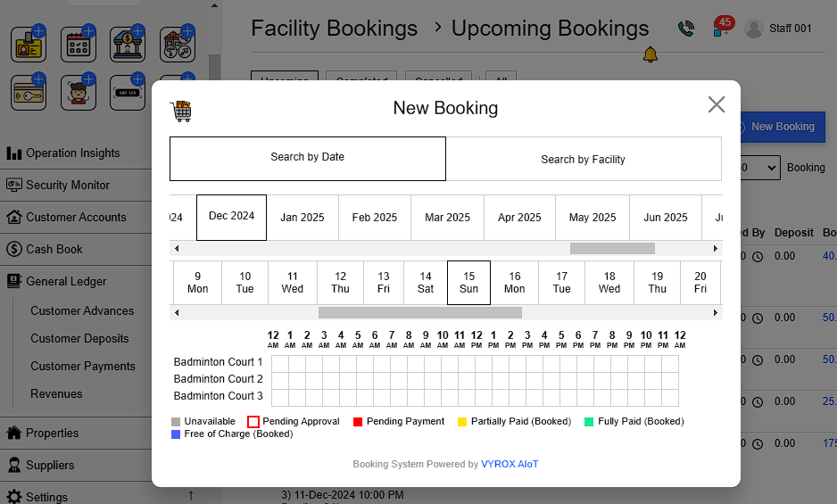Viewport: 837px width, 504px height.
Task: Click the ID badge shortcut icon
Action: tap(29, 45)
